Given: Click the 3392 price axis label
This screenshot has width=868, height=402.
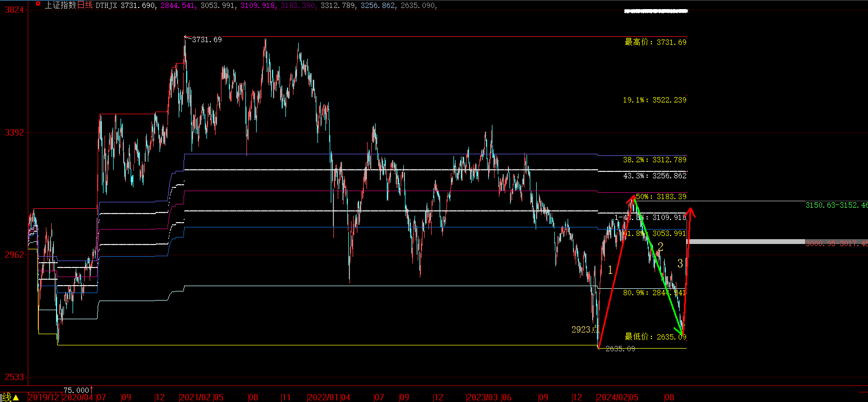Looking at the screenshot, I should coord(14,132).
